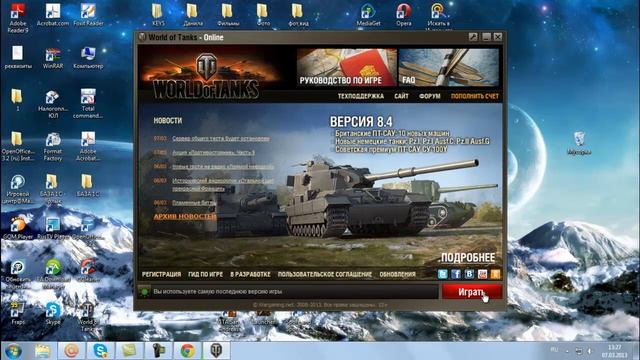Click the World of Tanks logo banner

[206, 76]
